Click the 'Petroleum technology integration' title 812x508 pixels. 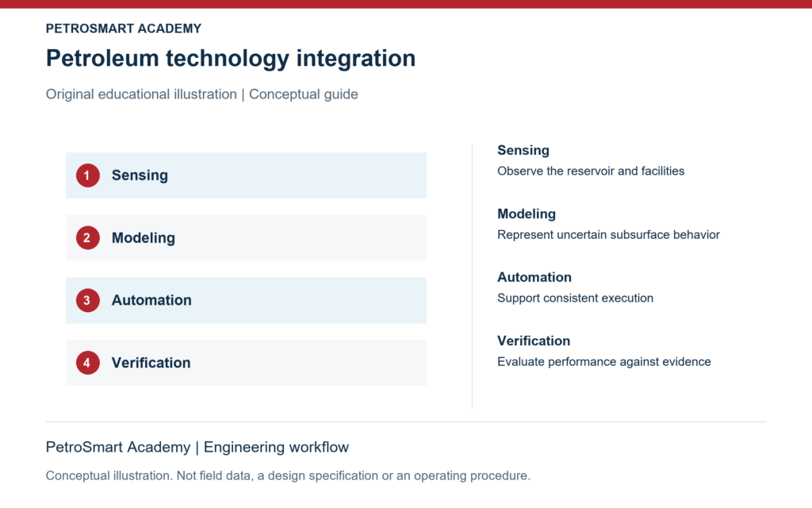pyautogui.click(x=231, y=58)
